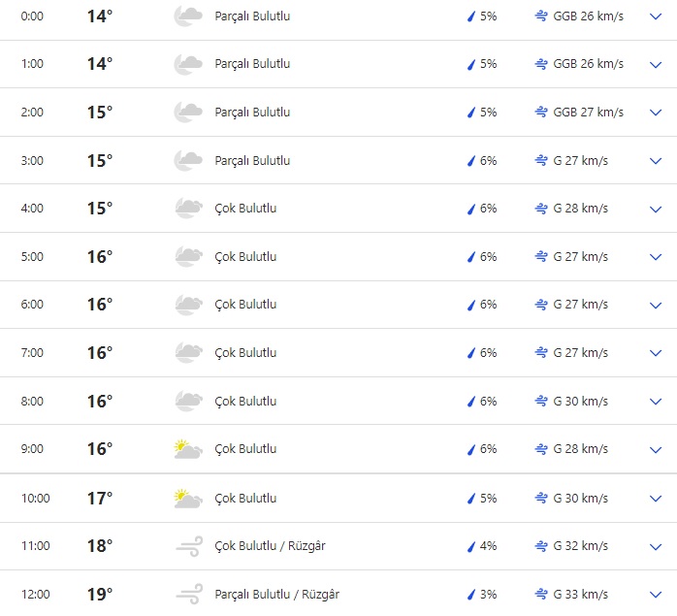Click the cloudy night icon at 5:00

[x=187, y=257]
